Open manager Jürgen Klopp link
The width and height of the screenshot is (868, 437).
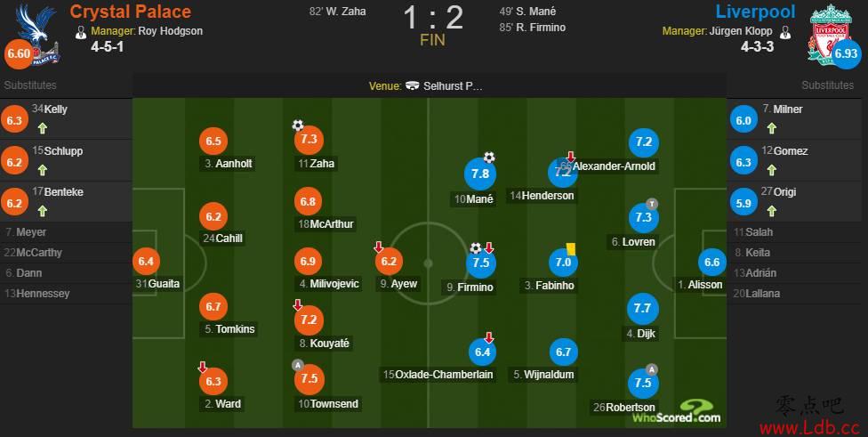(741, 31)
